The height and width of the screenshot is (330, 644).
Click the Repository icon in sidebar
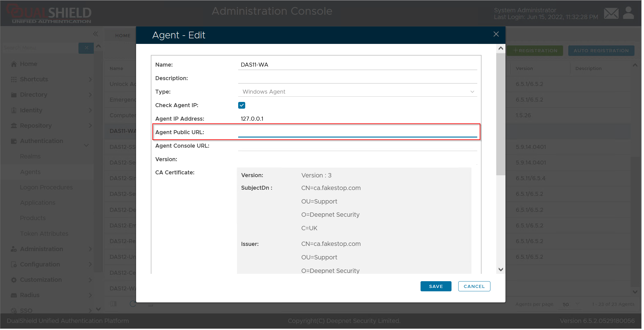[x=14, y=126]
